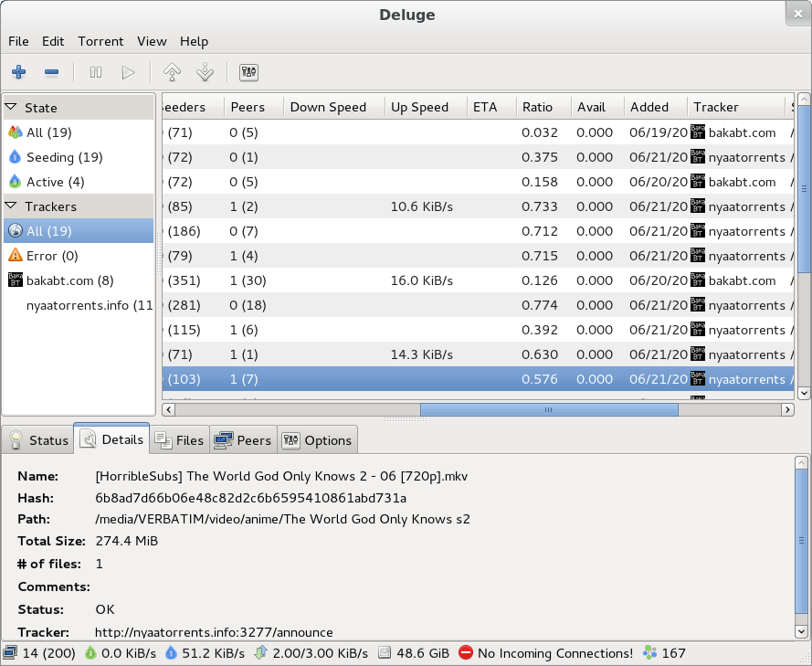Open the Torrent menu
Image resolution: width=812 pixels, height=666 pixels.
click(x=100, y=41)
